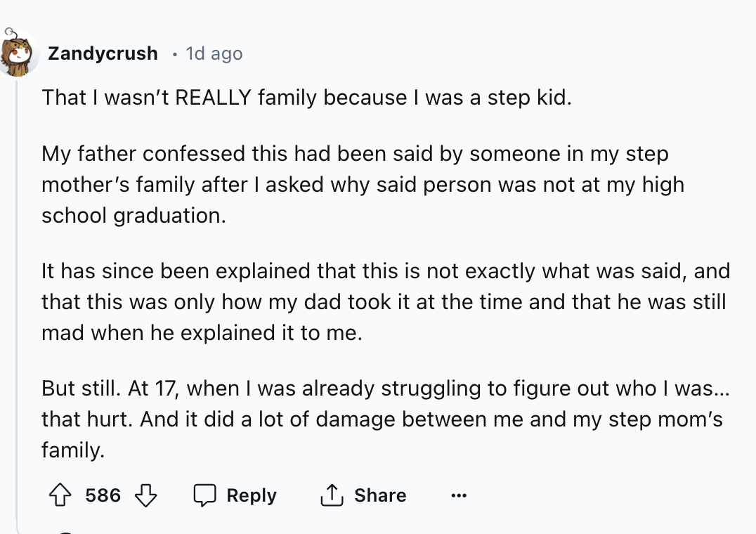
Task: Open the Zandycrush username profile link
Action: [x=103, y=53]
